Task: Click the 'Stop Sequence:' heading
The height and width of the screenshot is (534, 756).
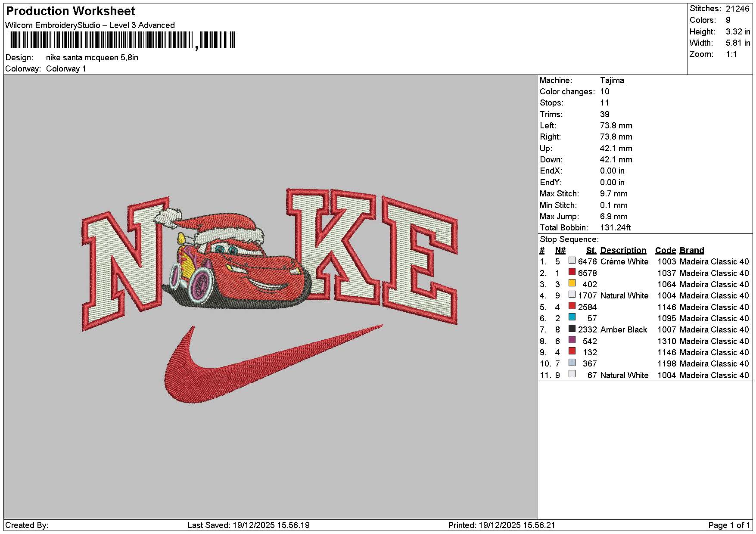Action: point(569,239)
